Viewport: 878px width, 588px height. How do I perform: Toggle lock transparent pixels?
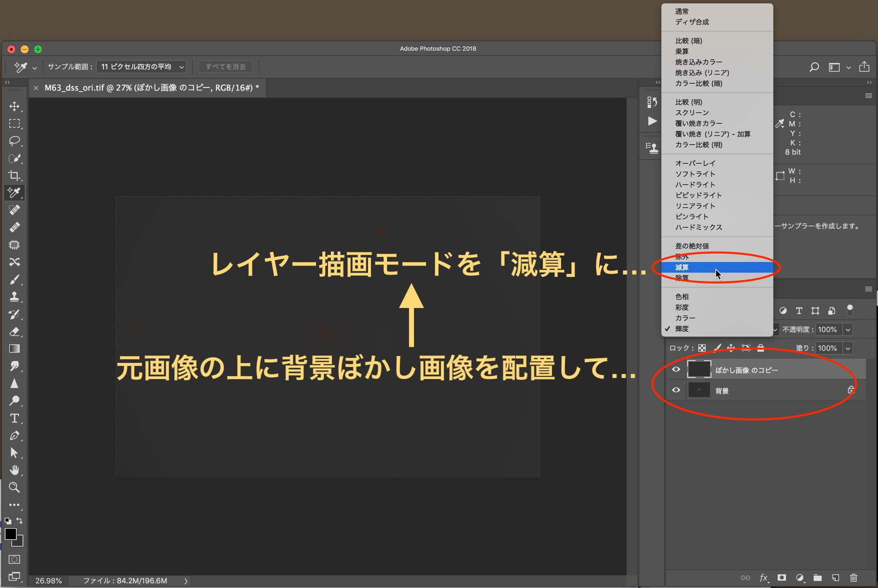(702, 348)
